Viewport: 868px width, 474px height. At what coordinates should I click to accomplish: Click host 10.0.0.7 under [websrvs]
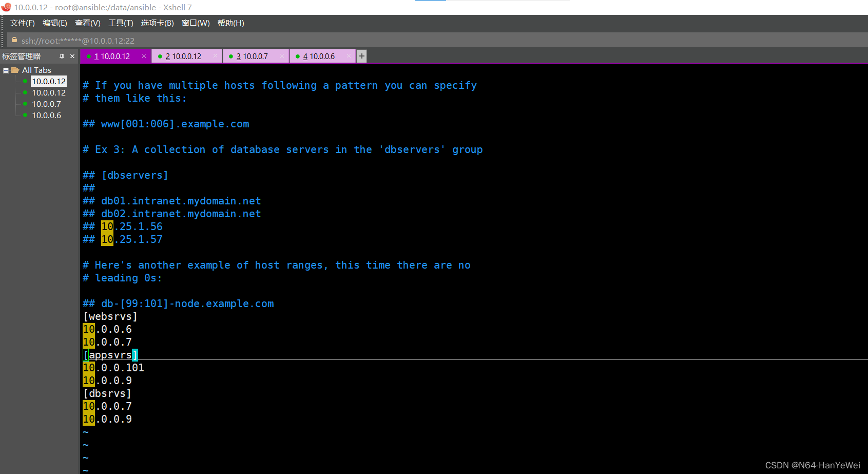pos(107,342)
